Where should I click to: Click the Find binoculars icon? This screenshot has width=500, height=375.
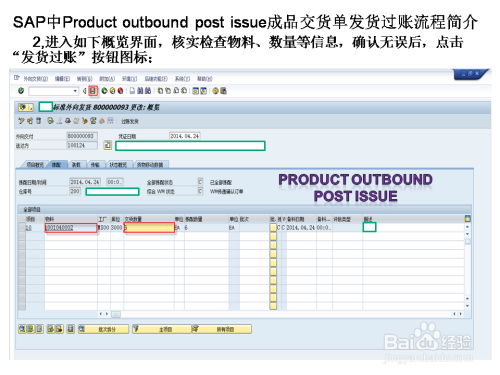point(140,91)
